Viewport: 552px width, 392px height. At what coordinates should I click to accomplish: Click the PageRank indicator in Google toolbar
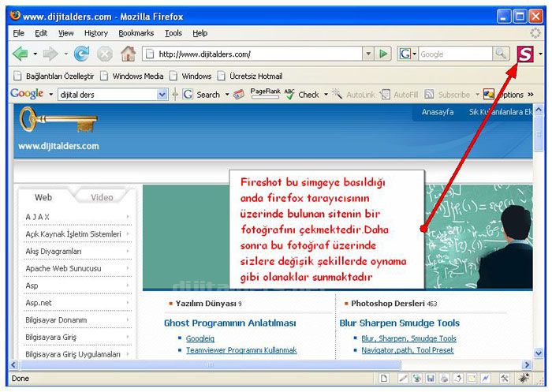(265, 92)
